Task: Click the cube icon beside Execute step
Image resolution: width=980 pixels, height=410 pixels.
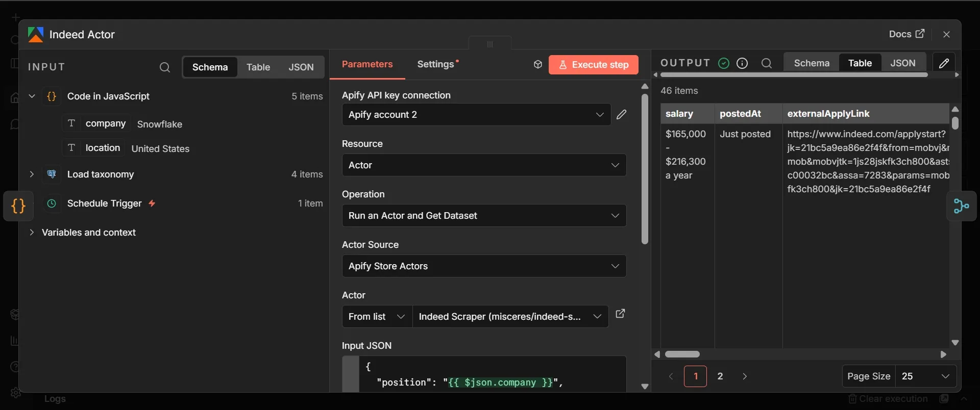Action: pos(537,65)
